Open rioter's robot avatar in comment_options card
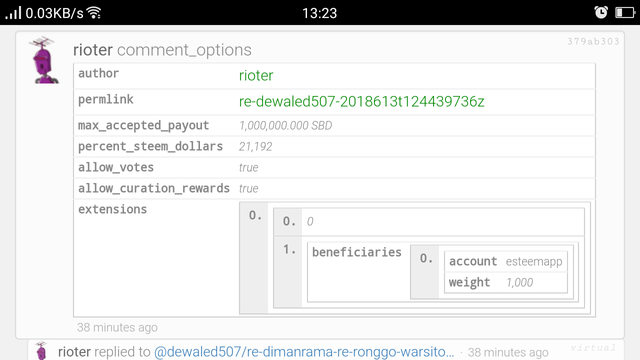 click(x=44, y=60)
